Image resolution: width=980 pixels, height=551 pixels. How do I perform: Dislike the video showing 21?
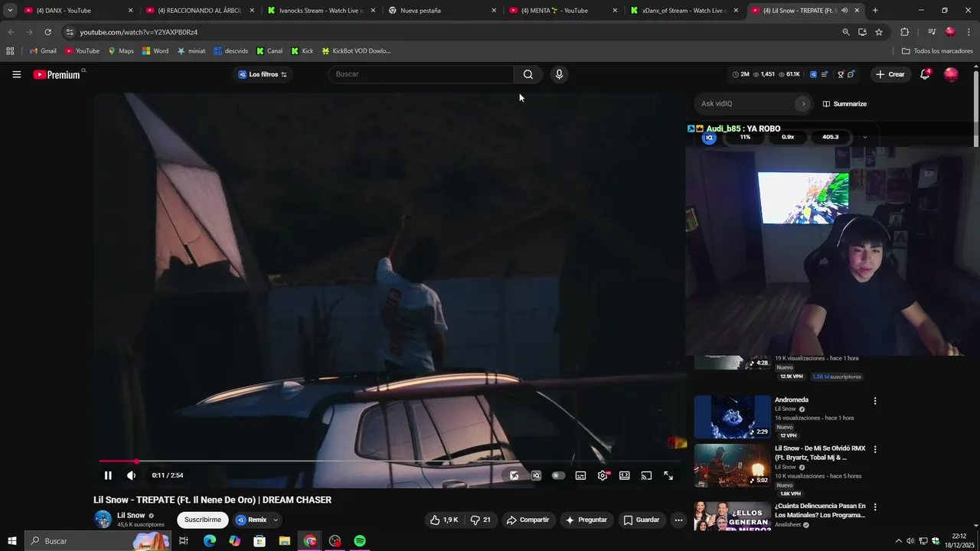point(480,520)
